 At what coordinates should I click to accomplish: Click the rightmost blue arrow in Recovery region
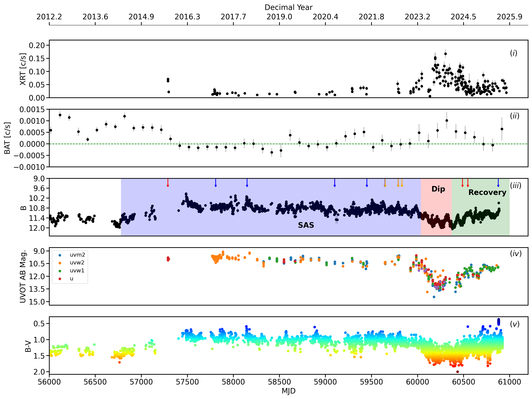[498, 183]
